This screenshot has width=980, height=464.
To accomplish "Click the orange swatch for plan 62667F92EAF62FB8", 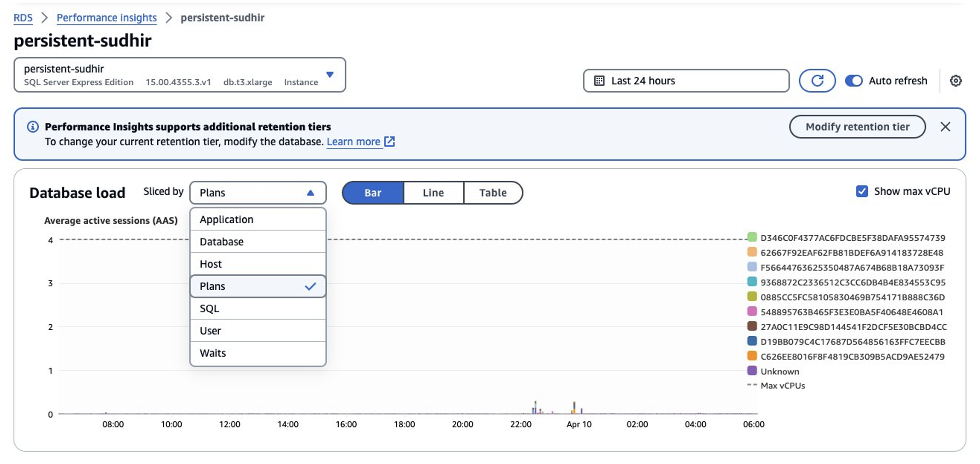I will tap(752, 252).
